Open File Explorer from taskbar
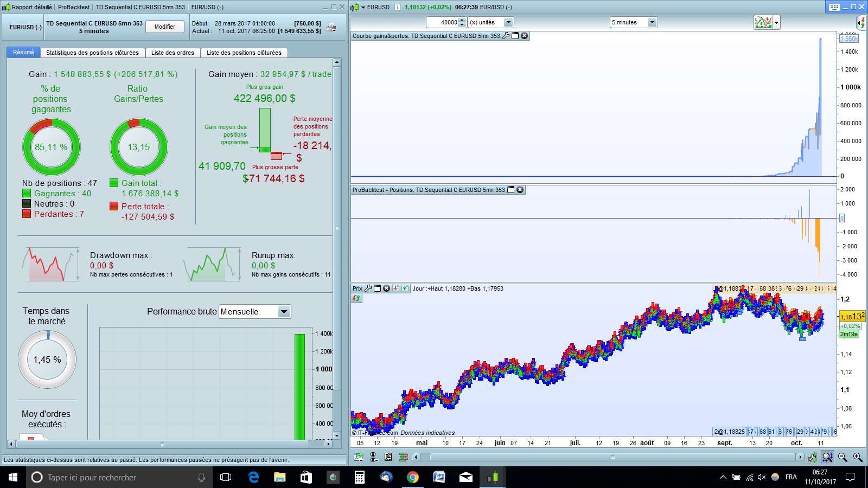 [x=279, y=477]
